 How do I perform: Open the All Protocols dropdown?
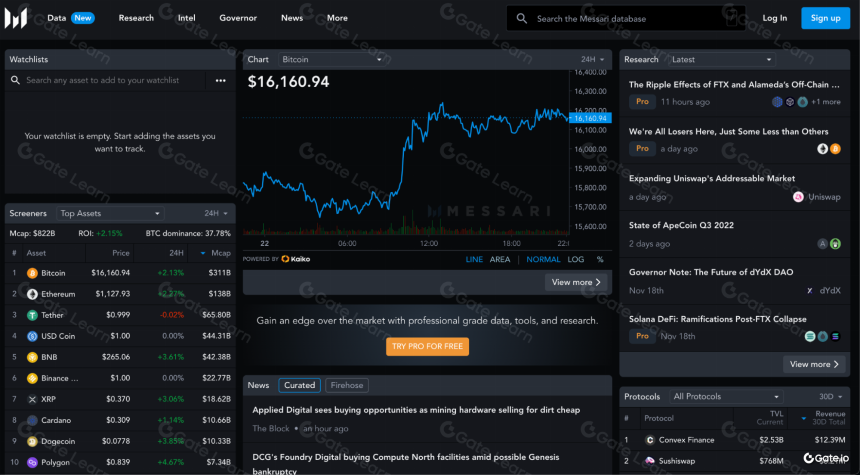coord(726,397)
